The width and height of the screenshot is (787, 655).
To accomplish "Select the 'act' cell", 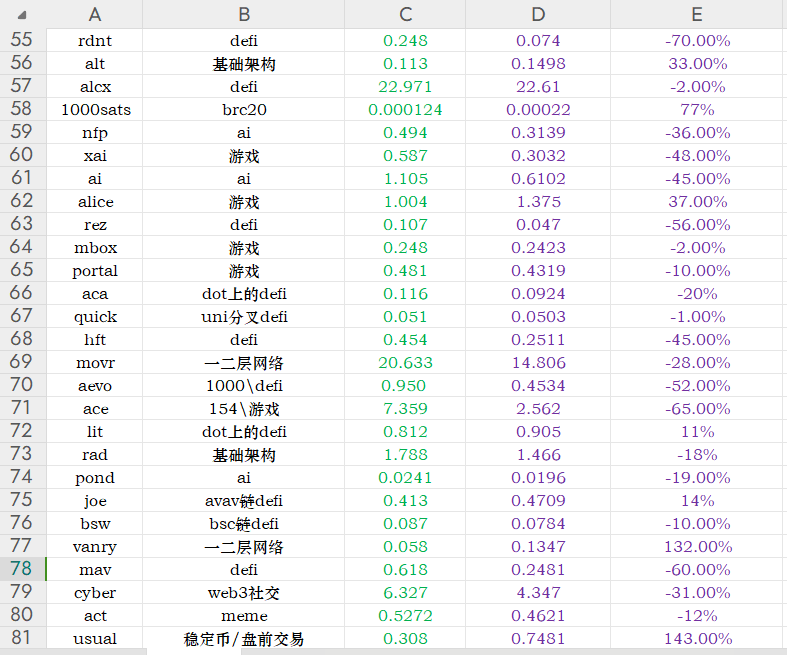I will 94,615.
